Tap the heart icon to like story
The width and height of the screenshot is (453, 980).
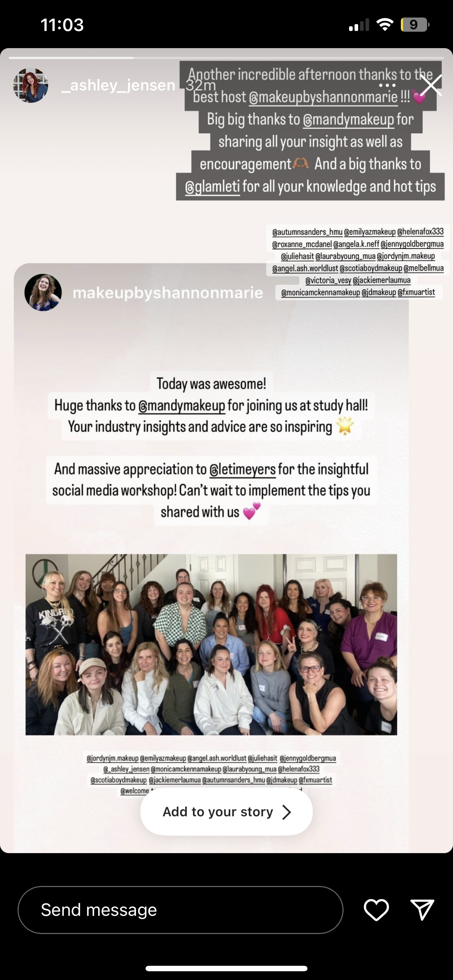(376, 910)
